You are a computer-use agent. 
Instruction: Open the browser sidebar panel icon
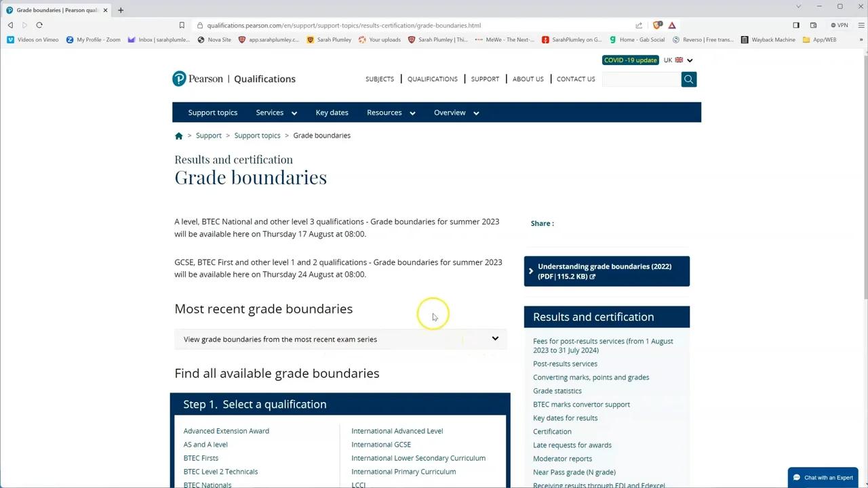point(796,25)
